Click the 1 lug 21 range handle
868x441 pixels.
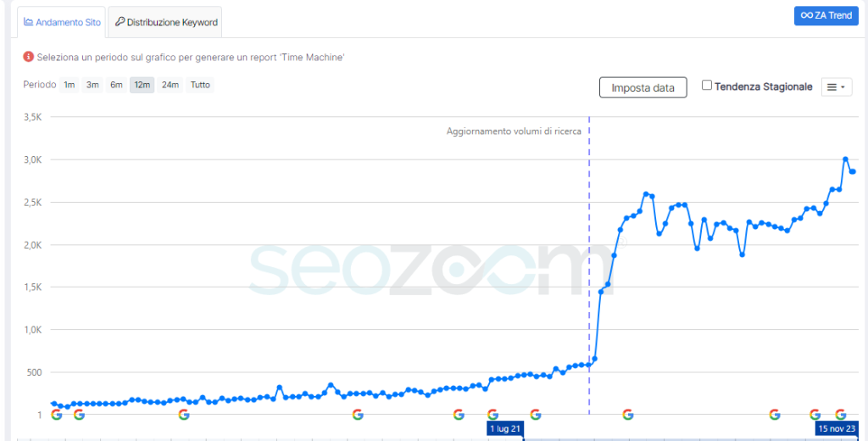click(x=505, y=429)
